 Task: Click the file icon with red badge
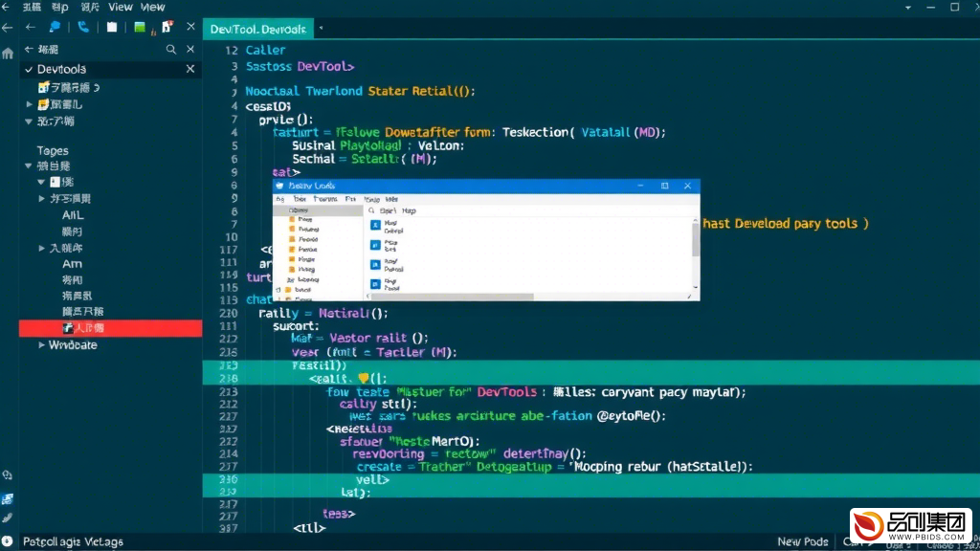(167, 27)
